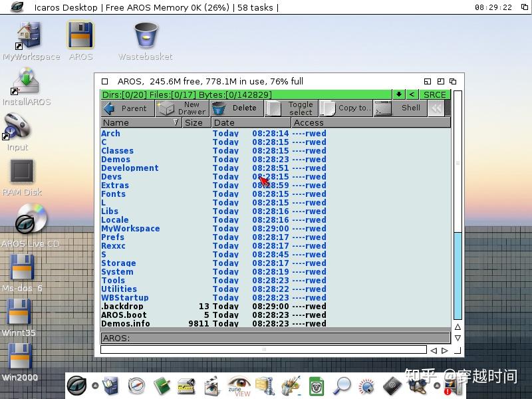Open the ZuneView eye icon in the dock
Screen dimensions: 532x399
coord(239,386)
